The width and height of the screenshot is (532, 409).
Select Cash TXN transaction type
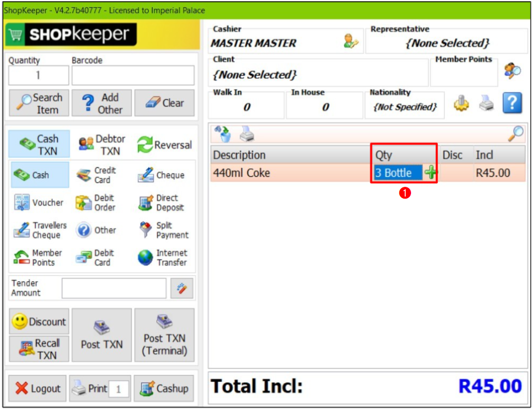[39, 144]
